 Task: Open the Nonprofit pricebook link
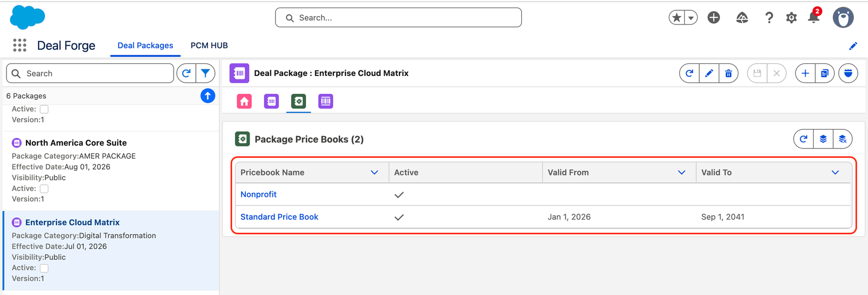(x=259, y=194)
